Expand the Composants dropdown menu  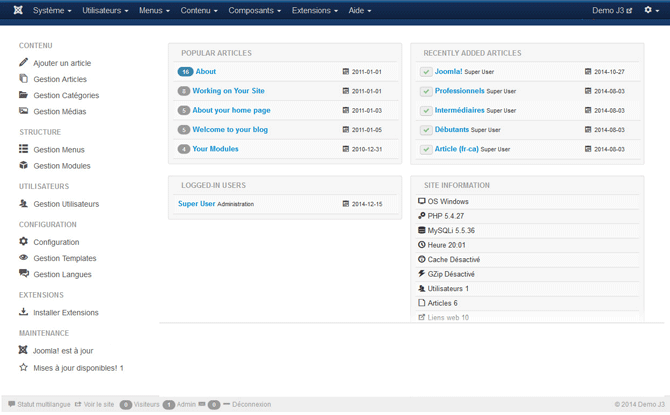[254, 11]
